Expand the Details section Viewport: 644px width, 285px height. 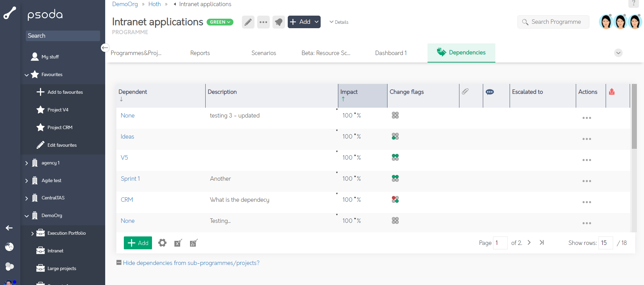click(339, 22)
